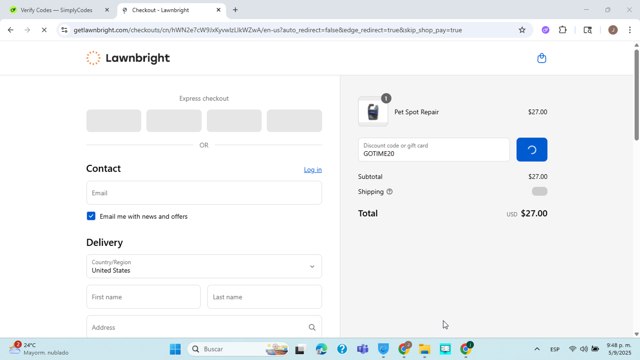The width and height of the screenshot is (640, 360).
Task: Close the Checkout - Lawnbright tab
Action: coord(218,10)
